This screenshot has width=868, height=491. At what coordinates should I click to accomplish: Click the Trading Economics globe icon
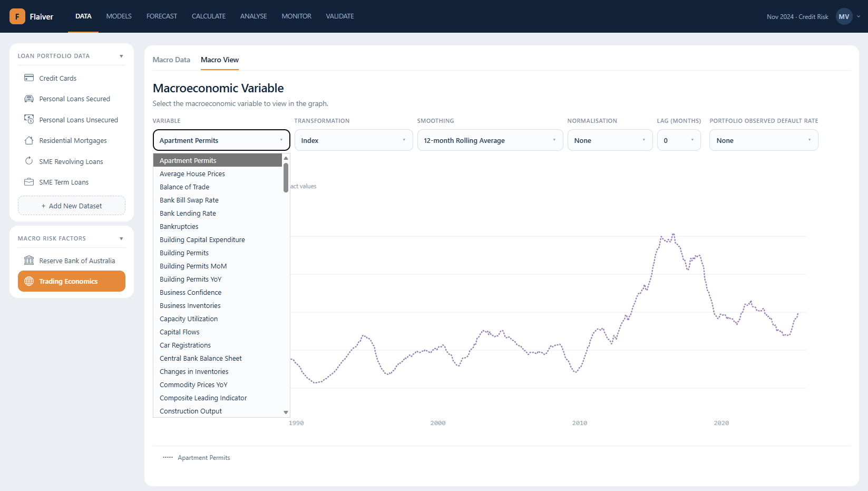pyautogui.click(x=29, y=281)
